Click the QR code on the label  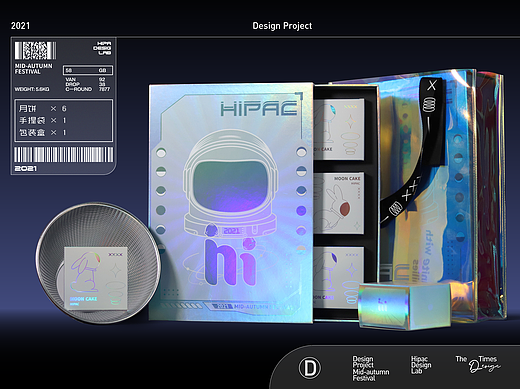[x=35, y=50]
